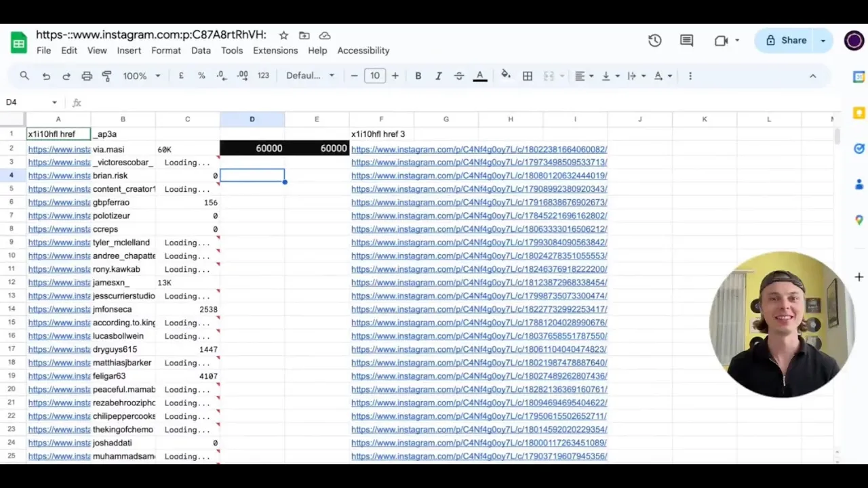The image size is (868, 488).
Task: Click the move to folder icon
Action: [304, 35]
